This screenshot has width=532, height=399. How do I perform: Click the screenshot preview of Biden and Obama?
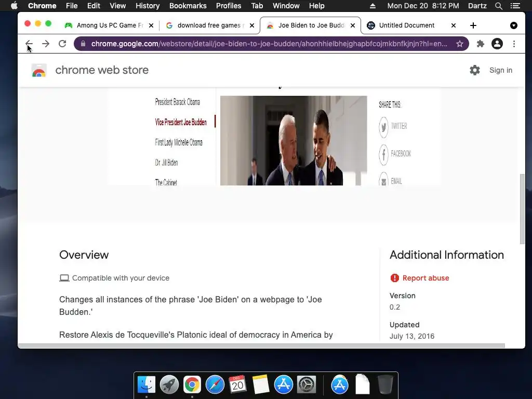pos(294,140)
